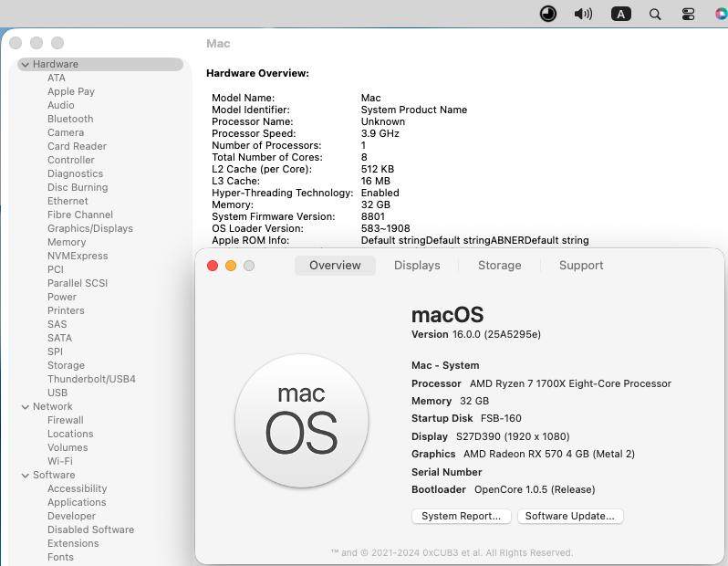Collapse the Hardware section chevron

point(25,65)
